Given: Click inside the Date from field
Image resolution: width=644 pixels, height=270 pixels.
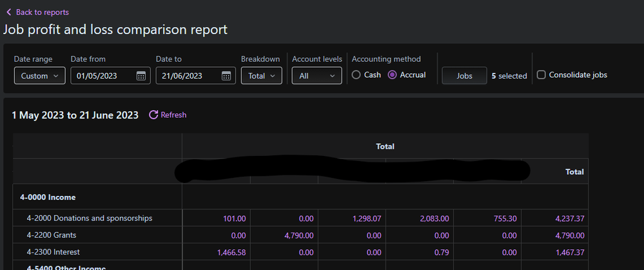Looking at the screenshot, I should (x=103, y=76).
